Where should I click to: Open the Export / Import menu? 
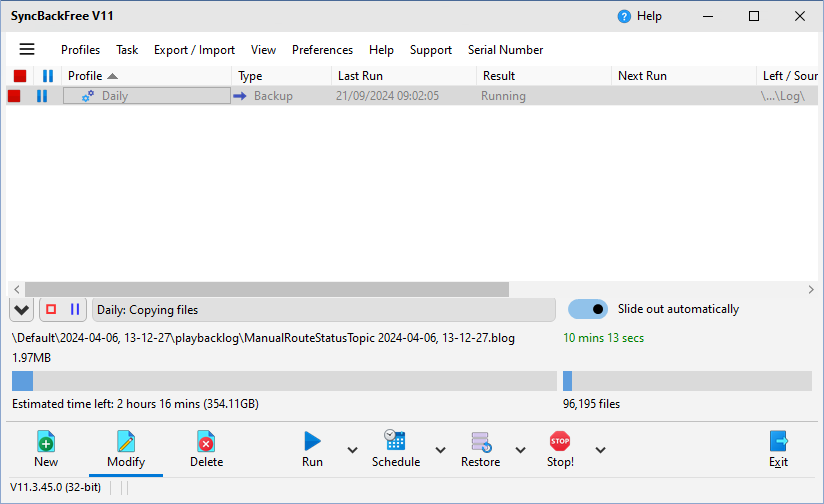pyautogui.click(x=194, y=50)
